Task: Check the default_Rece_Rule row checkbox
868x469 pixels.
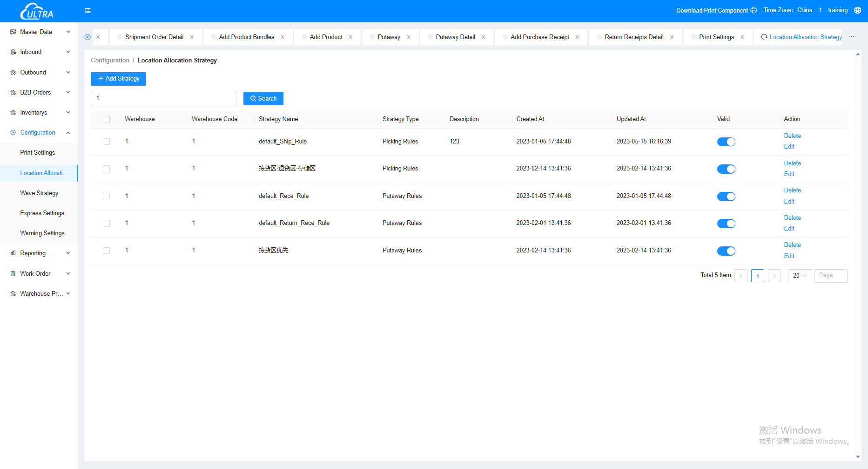Action: point(106,196)
